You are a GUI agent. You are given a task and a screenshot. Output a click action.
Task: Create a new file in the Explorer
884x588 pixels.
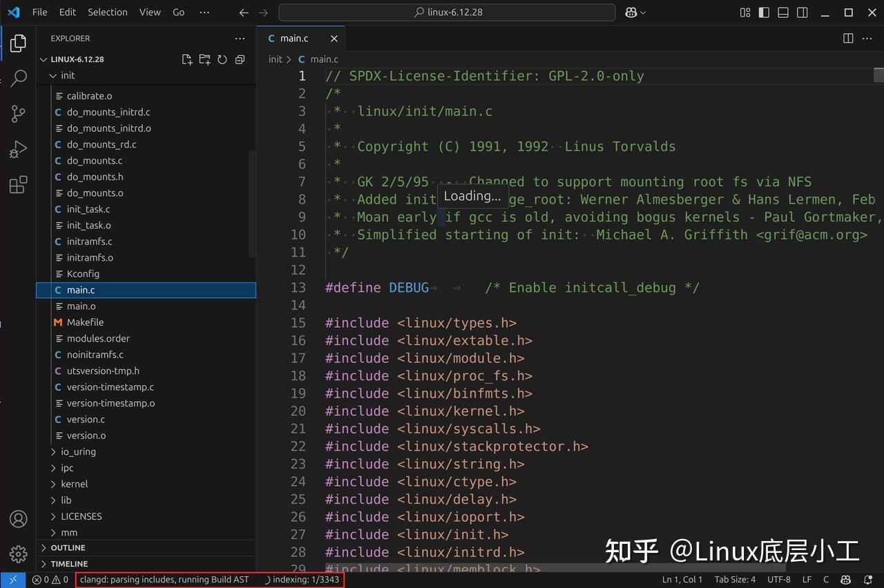186,59
